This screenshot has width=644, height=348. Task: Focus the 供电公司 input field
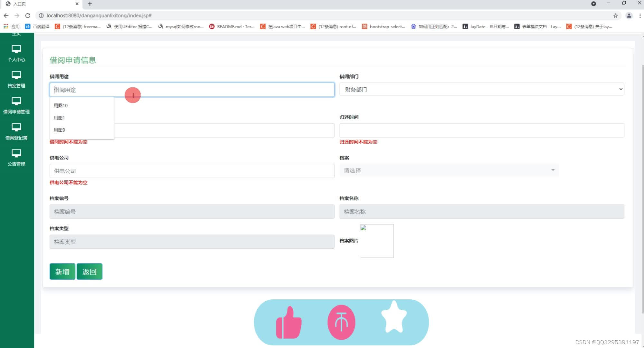[x=192, y=171]
